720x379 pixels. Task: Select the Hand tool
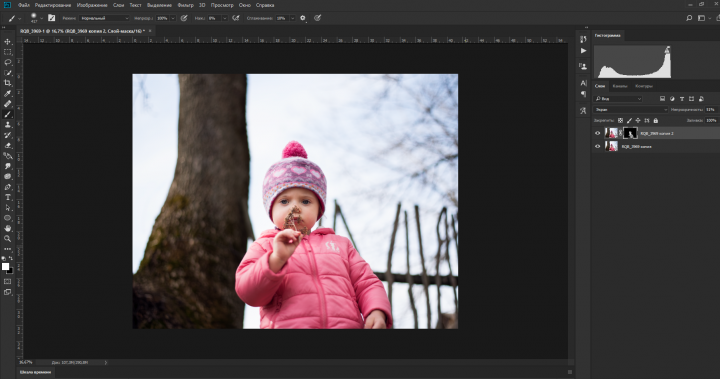coord(8,228)
